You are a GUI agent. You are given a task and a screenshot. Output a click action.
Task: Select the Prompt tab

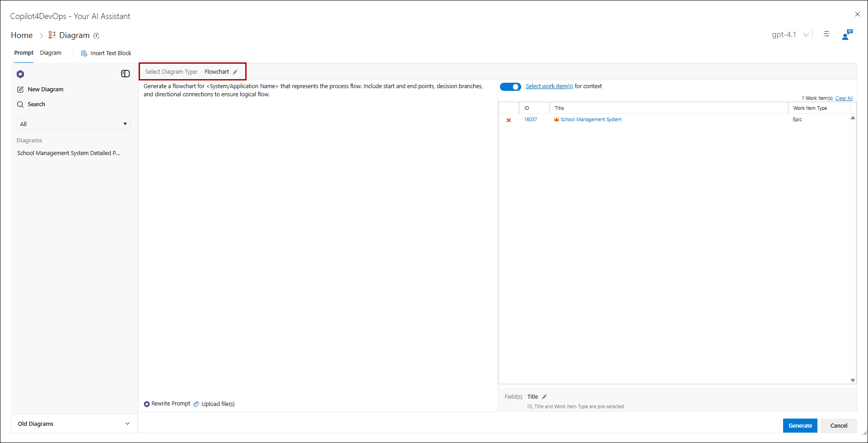[23, 53]
